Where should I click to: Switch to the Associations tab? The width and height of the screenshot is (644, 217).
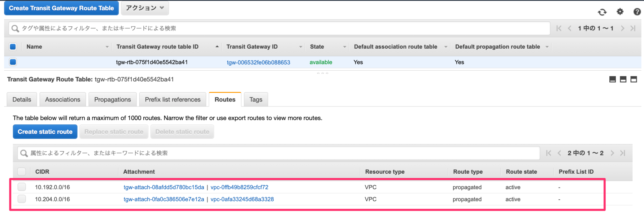[63, 99]
